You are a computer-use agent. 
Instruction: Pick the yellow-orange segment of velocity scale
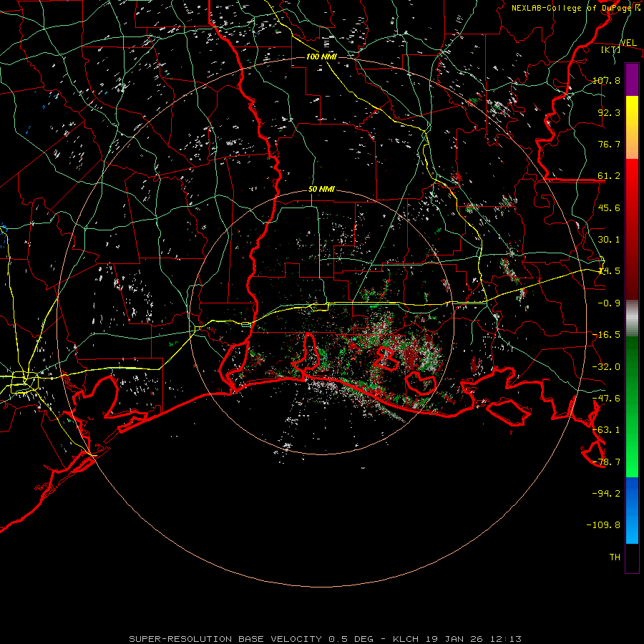point(632,127)
